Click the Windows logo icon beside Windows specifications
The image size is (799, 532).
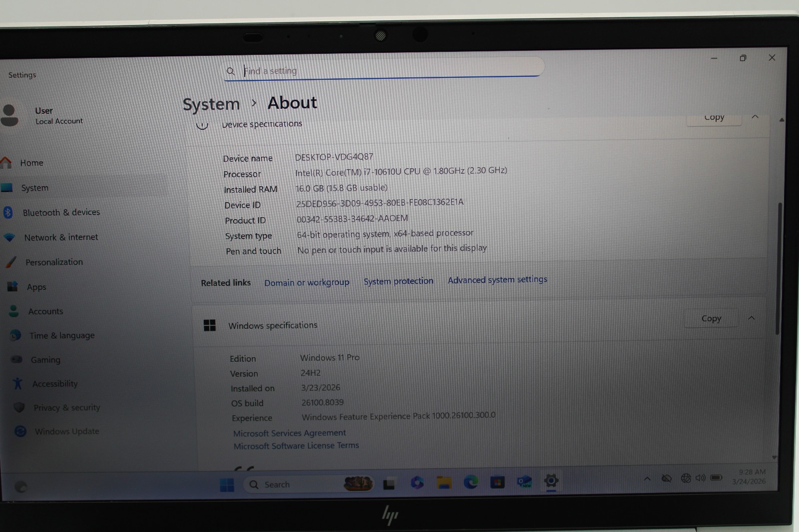pyautogui.click(x=210, y=325)
